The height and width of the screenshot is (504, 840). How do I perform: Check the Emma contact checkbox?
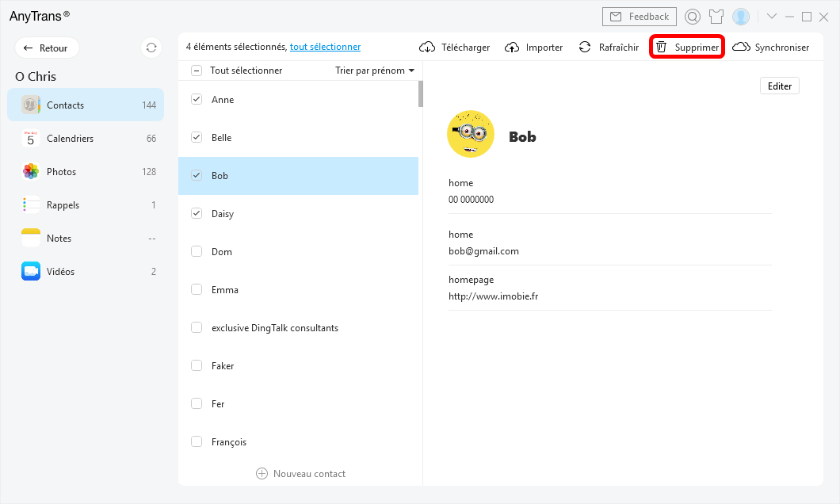(197, 289)
